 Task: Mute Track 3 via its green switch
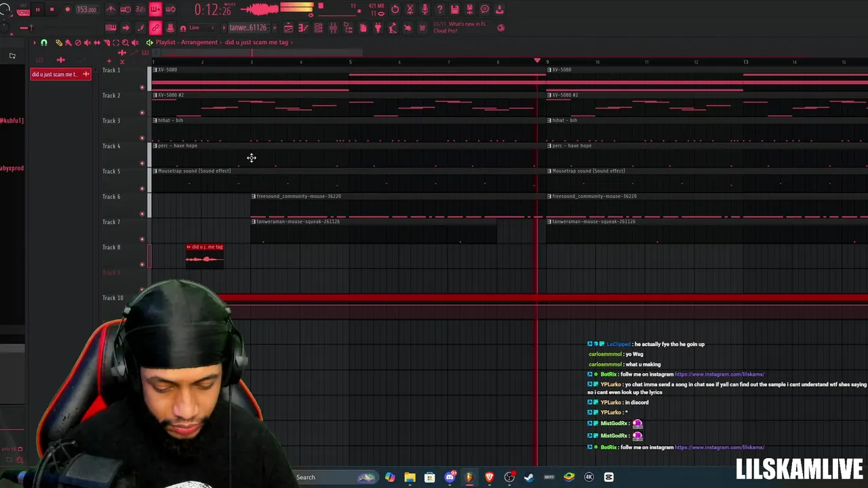point(142,138)
